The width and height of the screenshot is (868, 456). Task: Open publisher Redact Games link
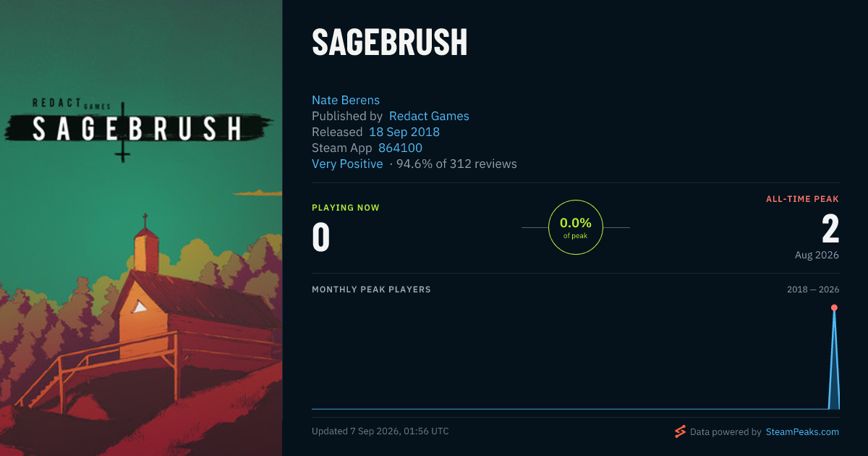click(x=429, y=116)
